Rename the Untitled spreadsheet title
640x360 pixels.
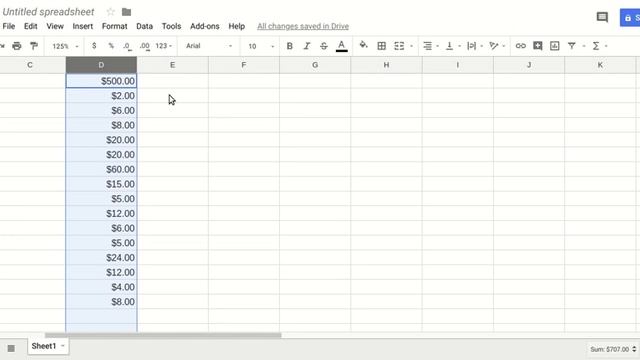tap(48, 12)
